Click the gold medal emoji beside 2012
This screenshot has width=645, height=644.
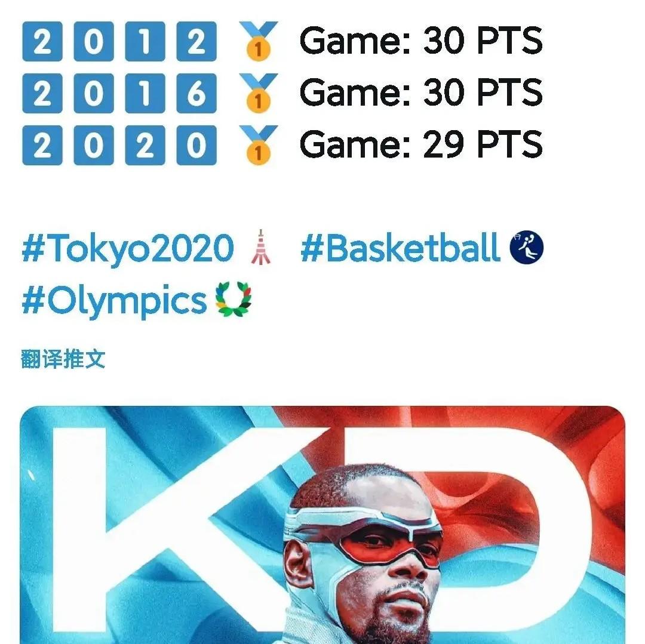(257, 41)
